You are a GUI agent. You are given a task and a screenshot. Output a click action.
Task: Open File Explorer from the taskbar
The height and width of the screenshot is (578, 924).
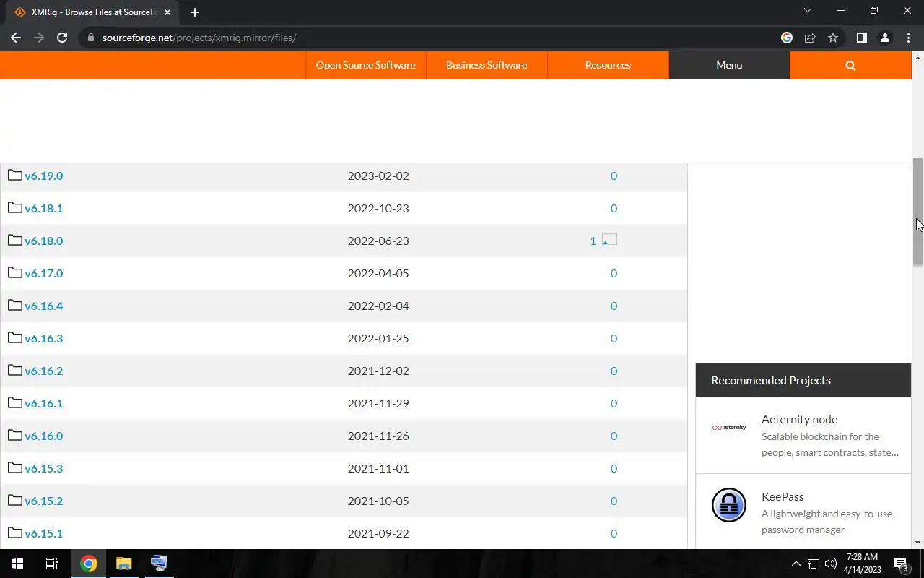coord(124,564)
